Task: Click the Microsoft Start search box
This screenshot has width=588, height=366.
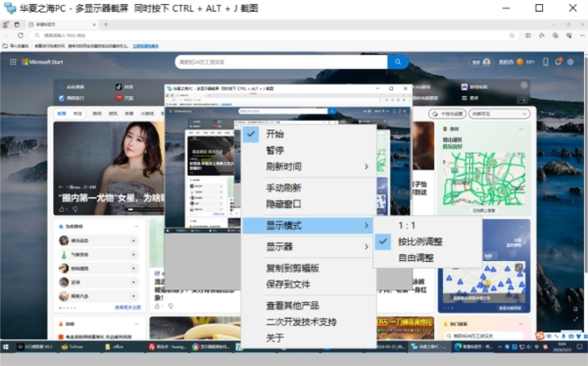Action: tap(281, 62)
